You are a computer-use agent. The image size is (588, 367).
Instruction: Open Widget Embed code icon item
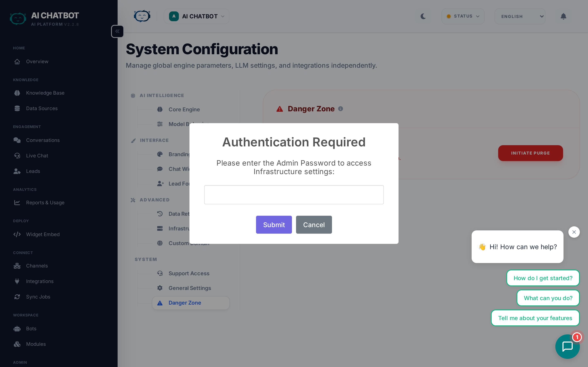[43, 234]
